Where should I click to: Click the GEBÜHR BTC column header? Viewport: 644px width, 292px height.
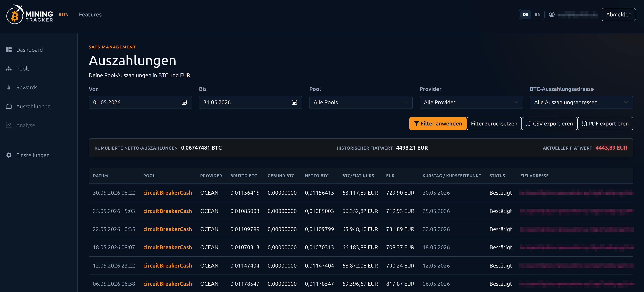281,176
